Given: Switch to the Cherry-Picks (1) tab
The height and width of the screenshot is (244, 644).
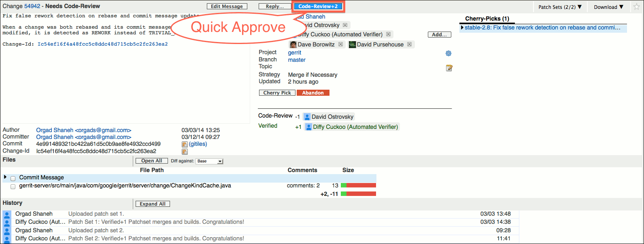Looking at the screenshot, I should [x=487, y=19].
